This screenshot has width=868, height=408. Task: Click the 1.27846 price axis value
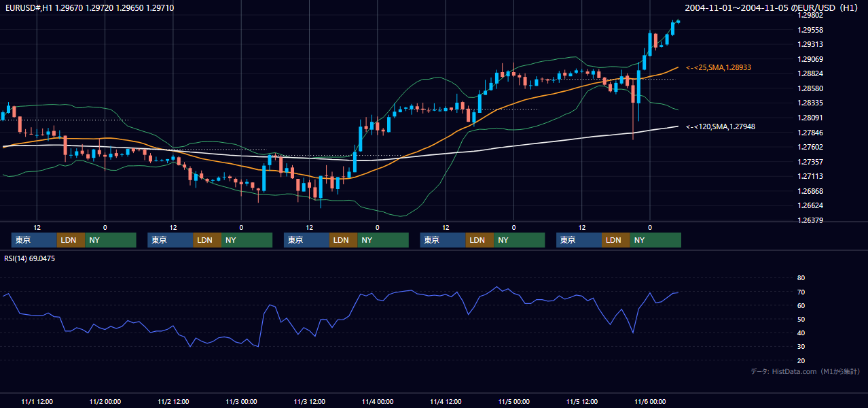click(810, 133)
